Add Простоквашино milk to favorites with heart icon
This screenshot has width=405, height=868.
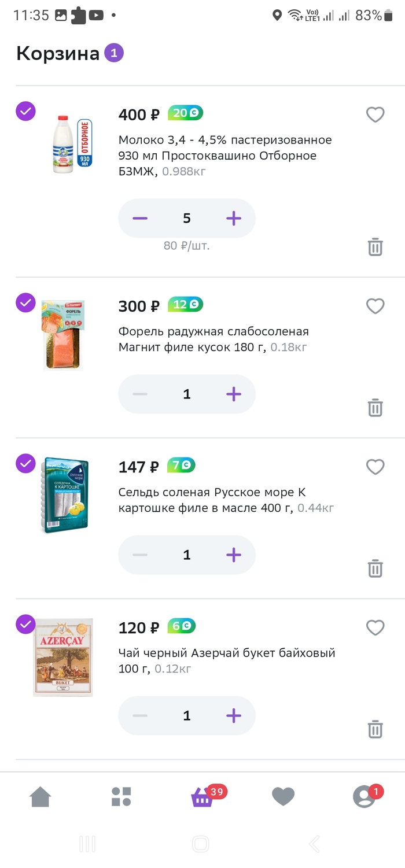click(x=375, y=115)
